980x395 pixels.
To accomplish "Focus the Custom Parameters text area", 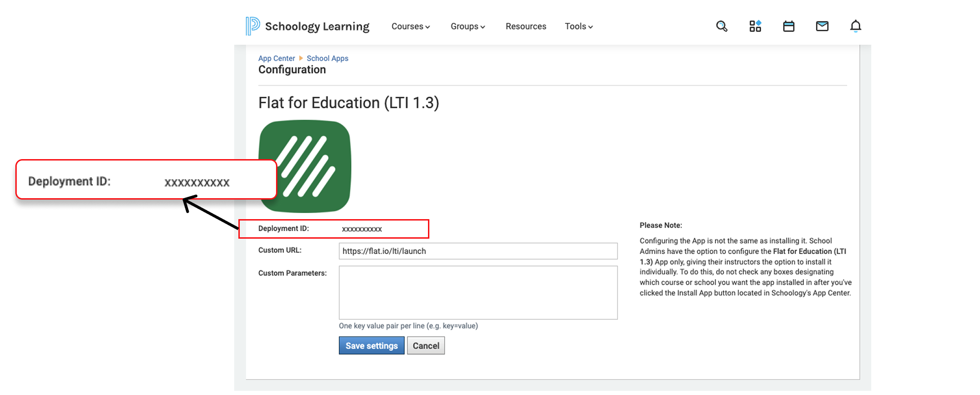I will click(478, 293).
